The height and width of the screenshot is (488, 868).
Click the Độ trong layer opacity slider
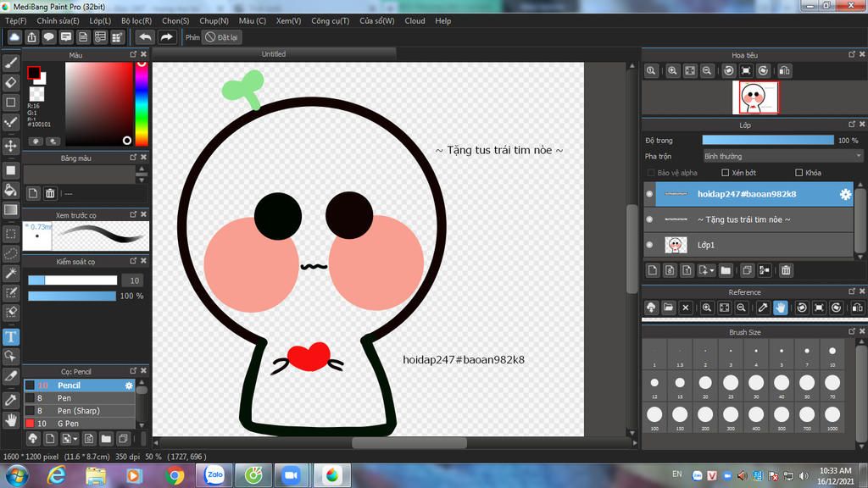tap(768, 141)
